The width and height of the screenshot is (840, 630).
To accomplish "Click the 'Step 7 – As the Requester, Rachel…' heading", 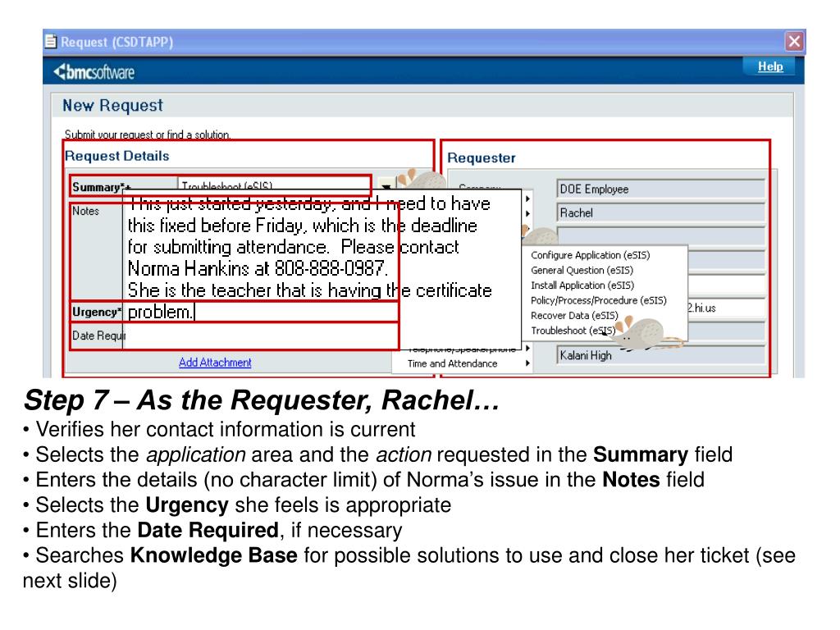I will point(262,400).
